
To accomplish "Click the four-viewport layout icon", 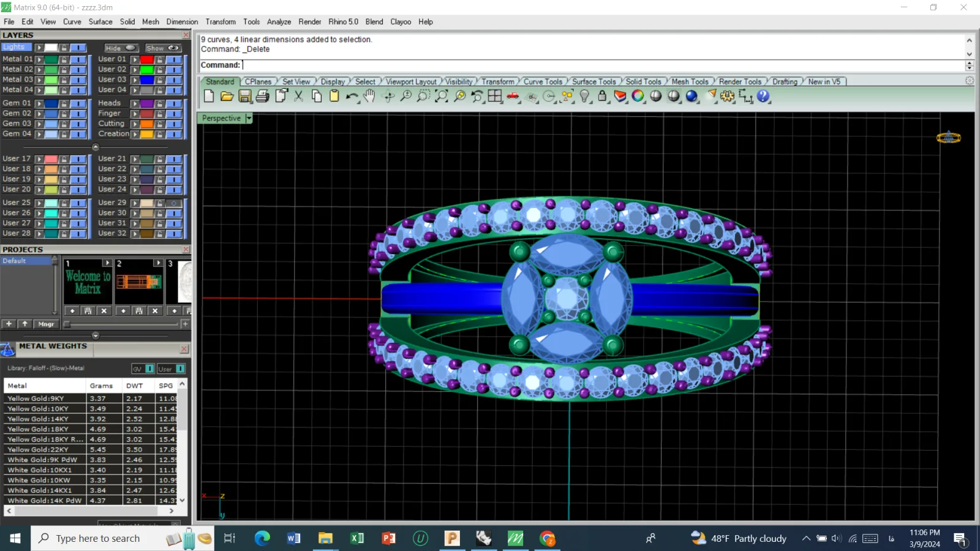I will click(495, 96).
